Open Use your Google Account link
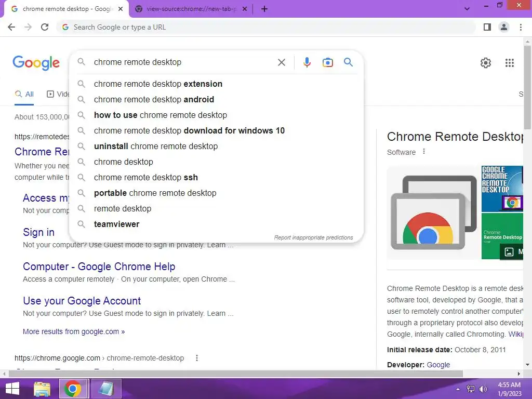The width and height of the screenshot is (532, 399). pos(82,301)
